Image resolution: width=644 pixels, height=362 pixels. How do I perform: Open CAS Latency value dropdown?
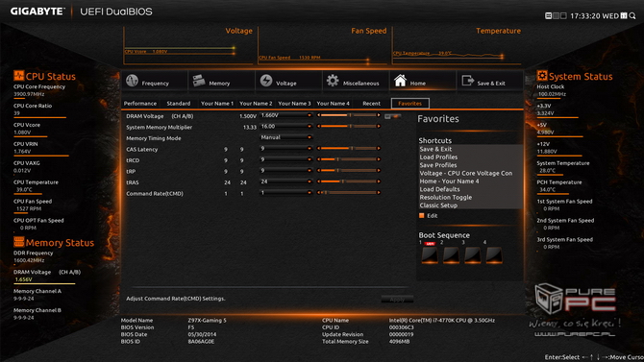coord(286,149)
